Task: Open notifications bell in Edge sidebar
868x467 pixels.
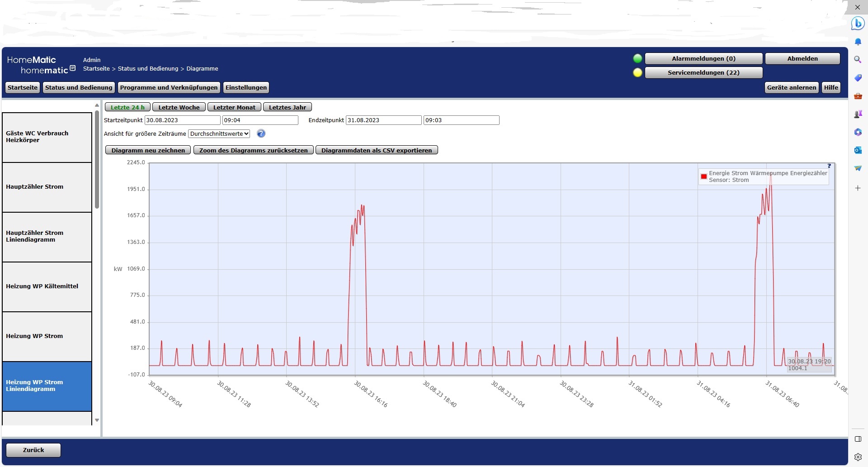Action: pyautogui.click(x=858, y=42)
